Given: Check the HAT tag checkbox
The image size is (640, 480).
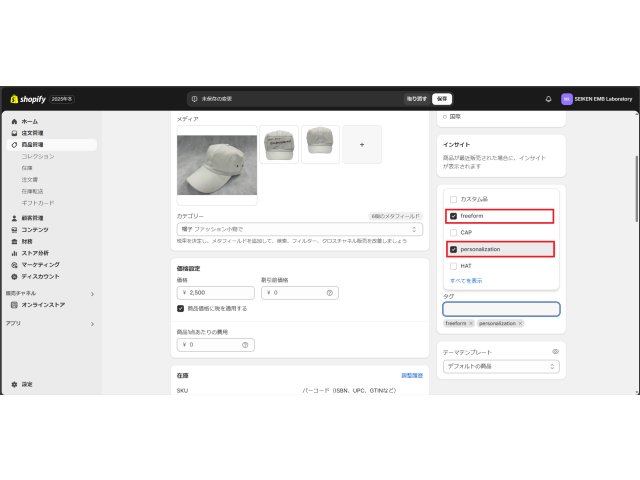Looking at the screenshot, I should click(453, 266).
